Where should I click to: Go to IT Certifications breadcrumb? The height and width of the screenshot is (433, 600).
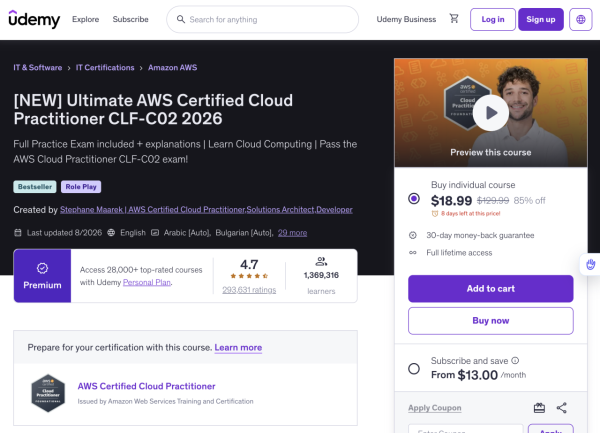click(105, 68)
